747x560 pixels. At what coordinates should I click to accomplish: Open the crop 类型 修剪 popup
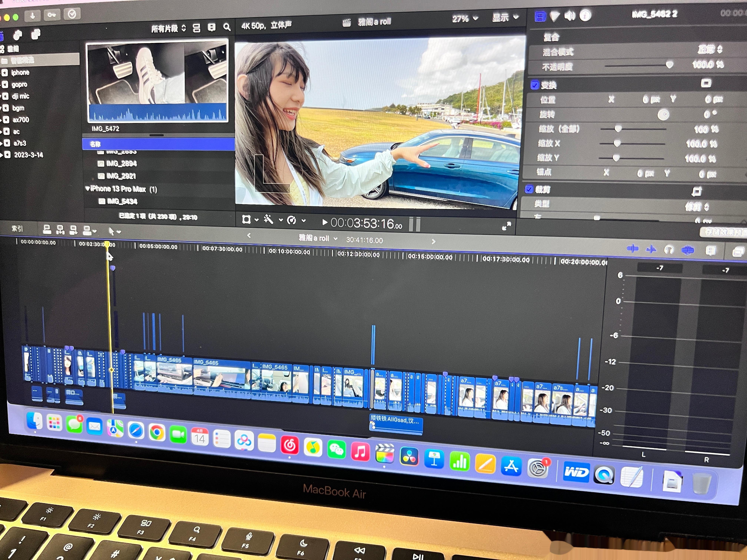tap(697, 207)
